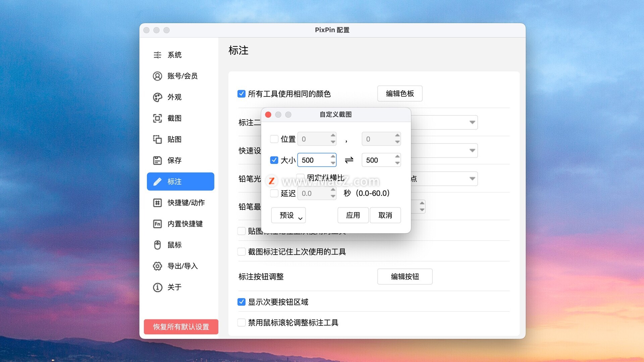The width and height of the screenshot is (644, 362).
Task: Click the 系统 sliders icon in sidebar
Action: coord(157,55)
